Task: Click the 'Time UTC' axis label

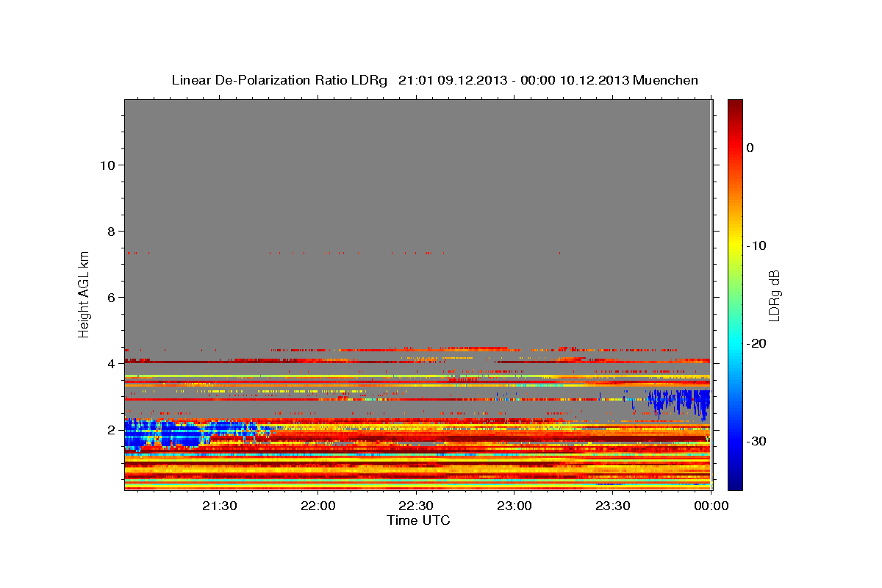Action: 418,520
